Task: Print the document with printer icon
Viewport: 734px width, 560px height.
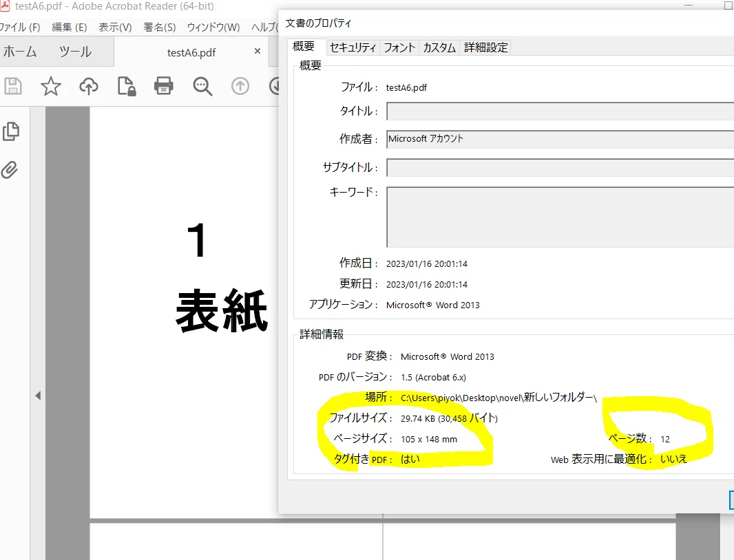Action: 164,86
